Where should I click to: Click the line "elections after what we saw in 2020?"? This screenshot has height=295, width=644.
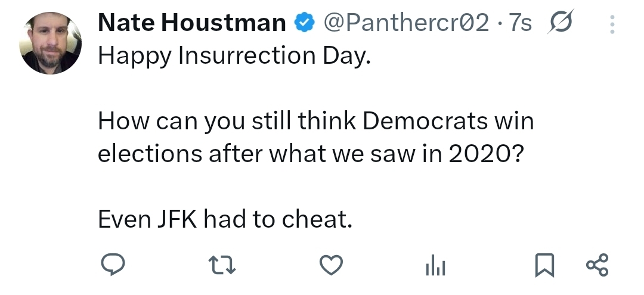coord(310,154)
